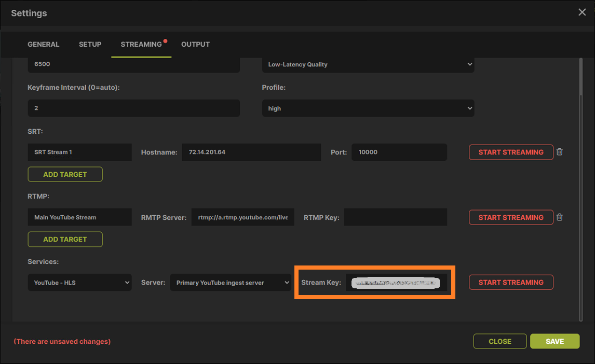Image resolution: width=595 pixels, height=364 pixels.
Task: Add a new SRT target
Action: (65, 174)
